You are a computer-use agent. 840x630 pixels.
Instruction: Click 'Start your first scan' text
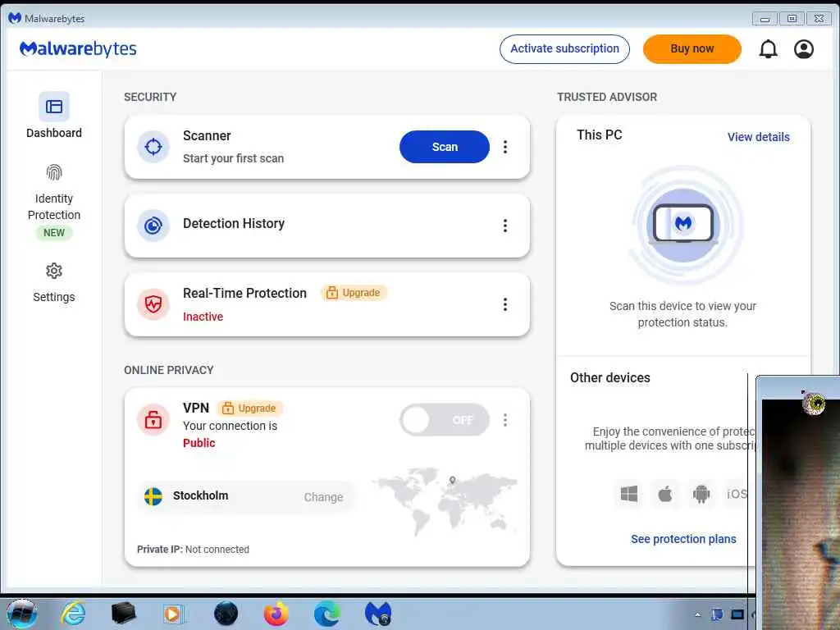[233, 158]
